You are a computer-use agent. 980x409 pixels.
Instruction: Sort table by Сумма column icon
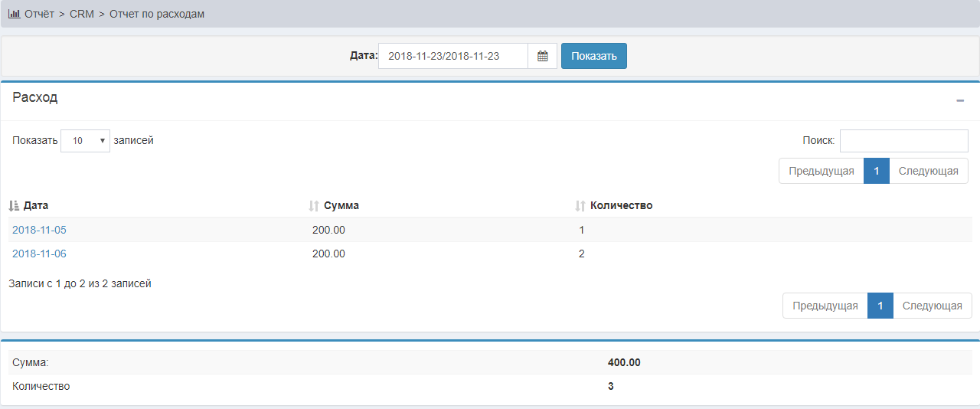click(x=313, y=206)
